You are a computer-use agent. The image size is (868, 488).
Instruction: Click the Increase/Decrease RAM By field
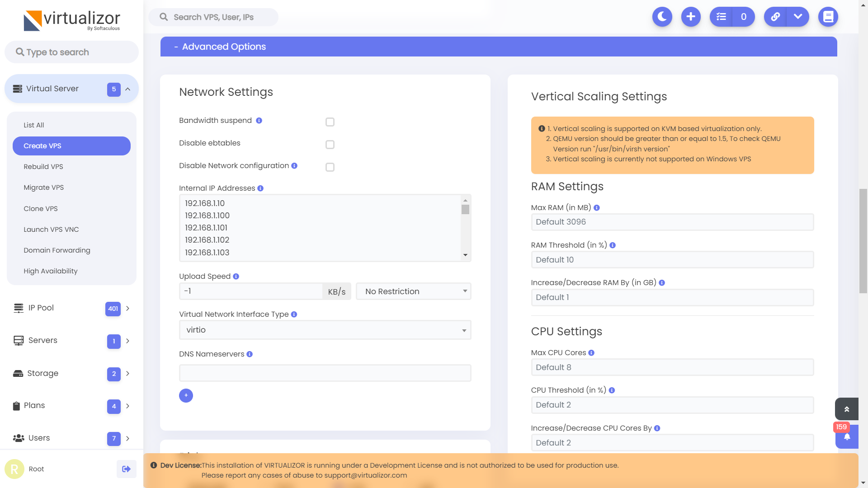pos(672,298)
